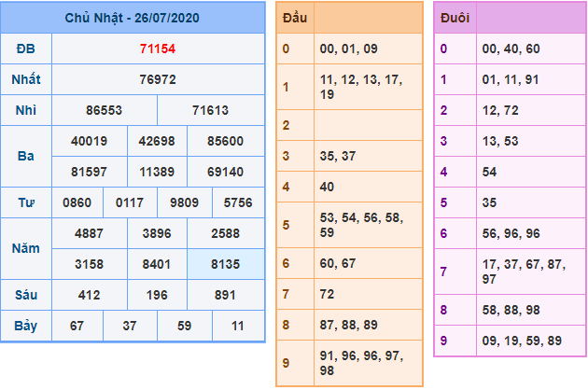Click the ĐB row label
The width and height of the screenshot is (588, 390).
point(26,49)
